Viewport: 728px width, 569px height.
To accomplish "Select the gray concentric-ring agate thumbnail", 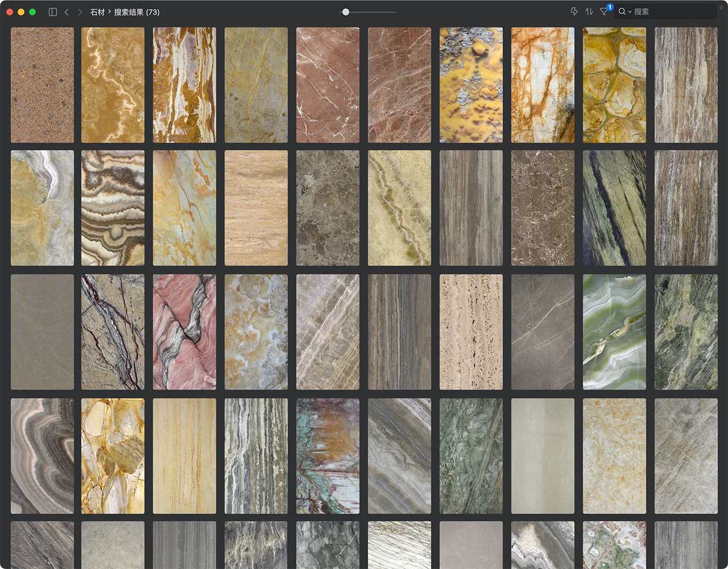I will pos(42,456).
